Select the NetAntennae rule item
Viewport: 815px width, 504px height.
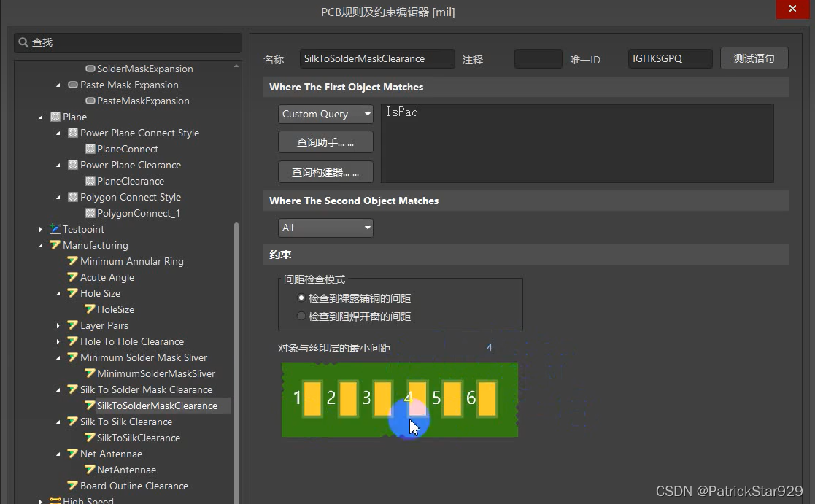(126, 470)
